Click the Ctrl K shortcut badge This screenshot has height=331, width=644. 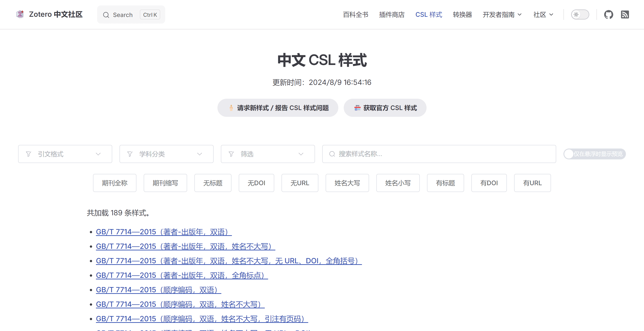coord(150,15)
